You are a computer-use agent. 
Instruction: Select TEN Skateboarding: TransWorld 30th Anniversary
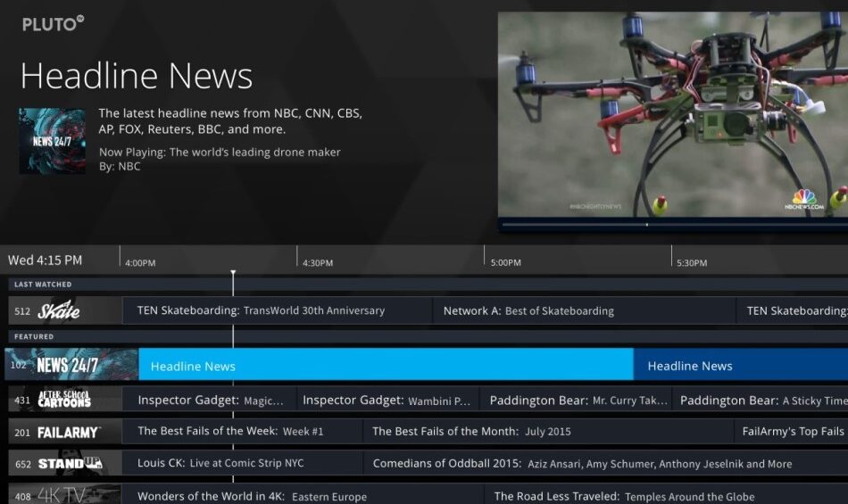point(278,310)
